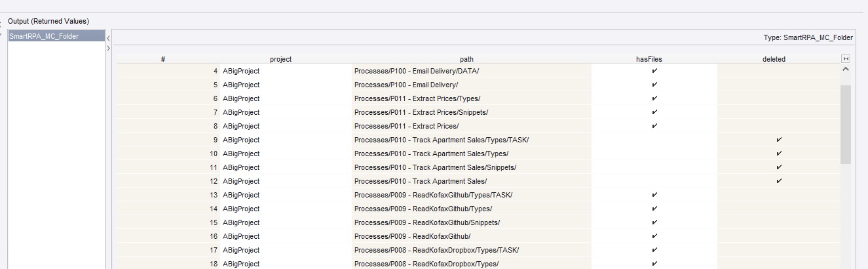
Task: Click ABigProject cell in row 16
Action: point(241,236)
